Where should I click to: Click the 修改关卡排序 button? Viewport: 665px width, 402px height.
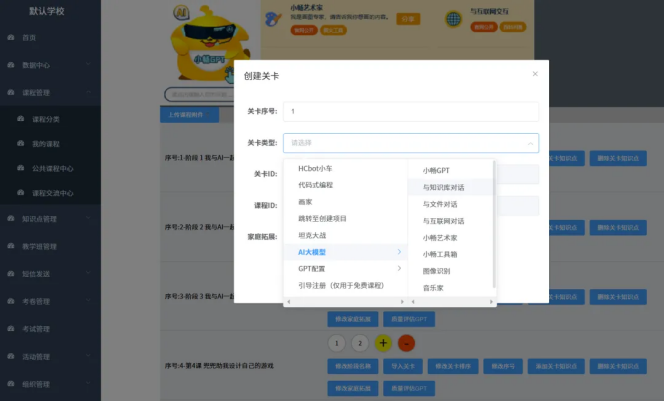[453, 366]
